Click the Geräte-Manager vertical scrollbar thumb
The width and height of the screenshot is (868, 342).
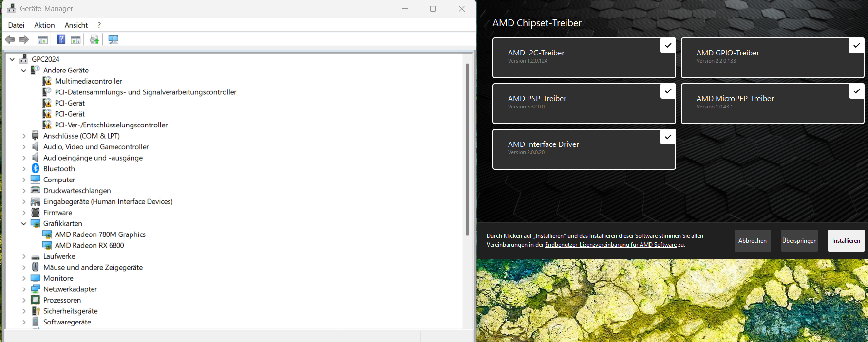467,149
